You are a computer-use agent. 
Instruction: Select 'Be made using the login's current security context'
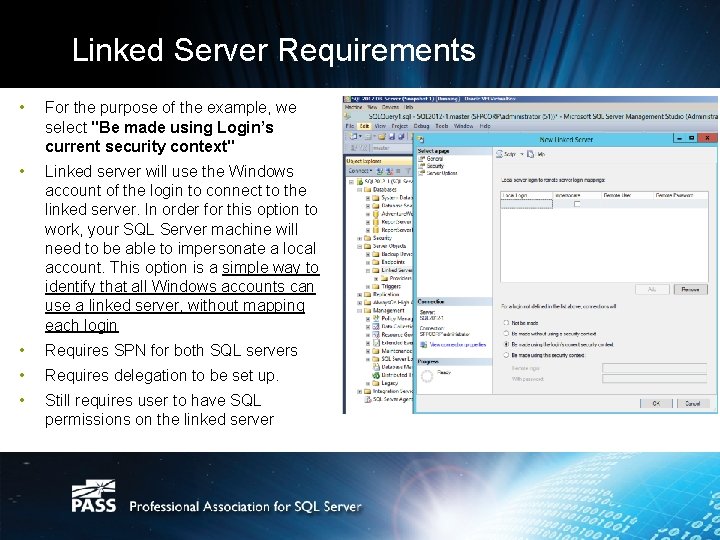[x=506, y=344]
